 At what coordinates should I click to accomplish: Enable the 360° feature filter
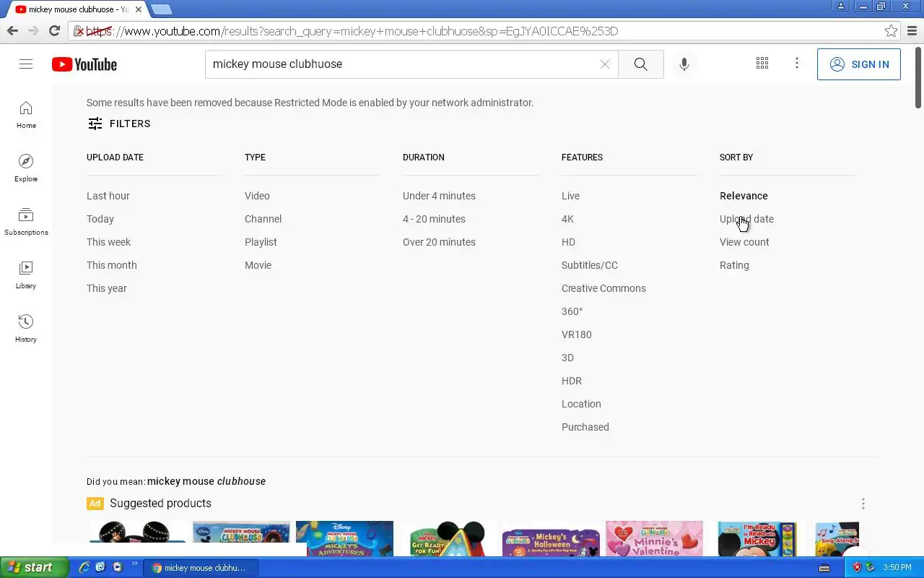pyautogui.click(x=572, y=311)
